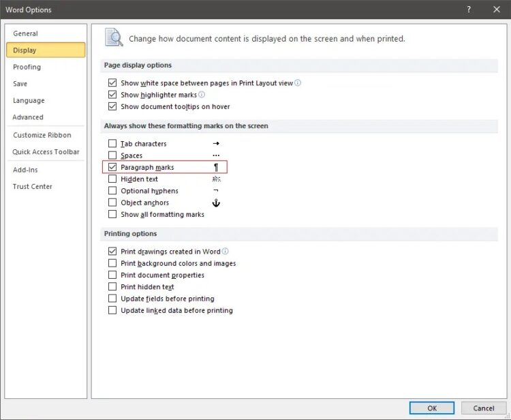Click the Word Options title text
Image resolution: width=511 pixels, height=420 pixels.
pos(29,10)
